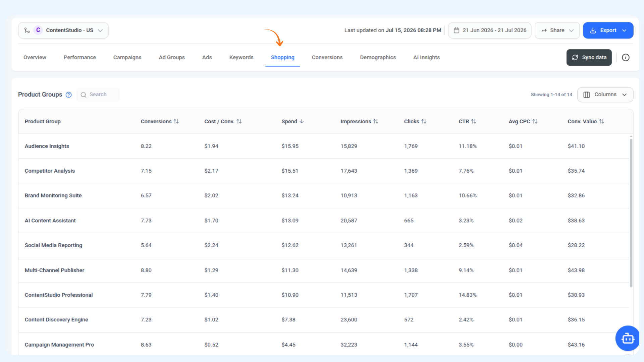Click the $15.95 spend value
Viewport: 644px width, 362px height.
pos(290,146)
